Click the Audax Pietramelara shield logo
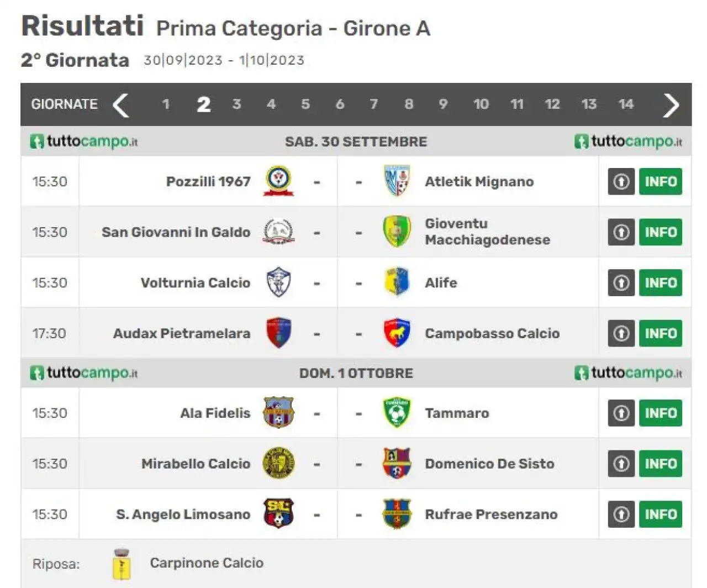The height and width of the screenshot is (588, 707). pos(278,333)
